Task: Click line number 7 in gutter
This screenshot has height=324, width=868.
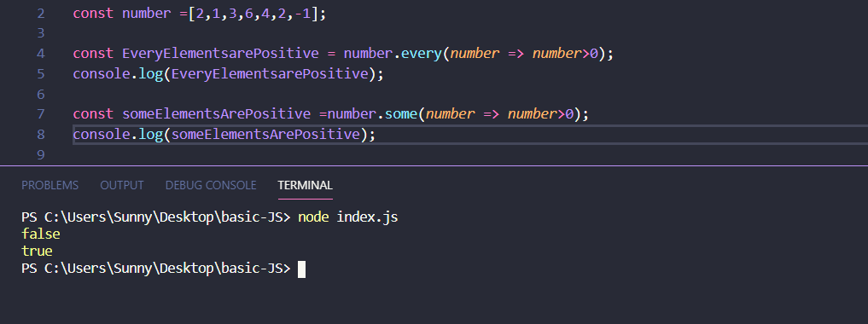Action: click(41, 114)
